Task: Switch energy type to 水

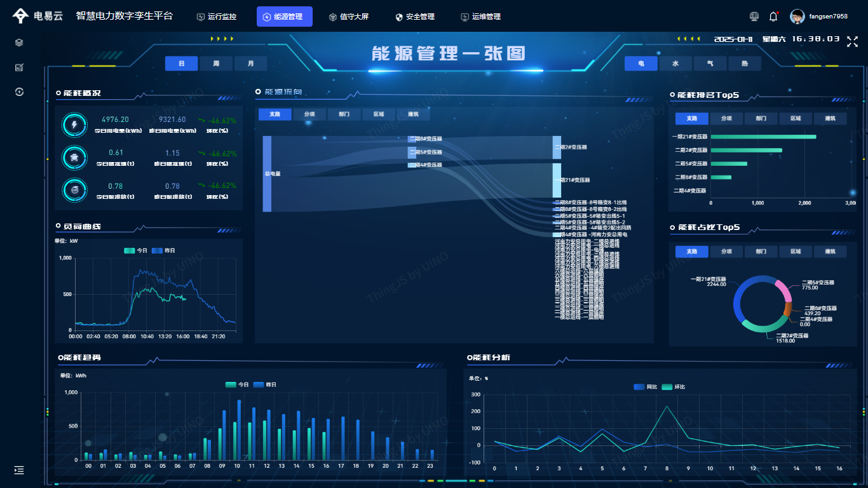Action: tap(675, 64)
